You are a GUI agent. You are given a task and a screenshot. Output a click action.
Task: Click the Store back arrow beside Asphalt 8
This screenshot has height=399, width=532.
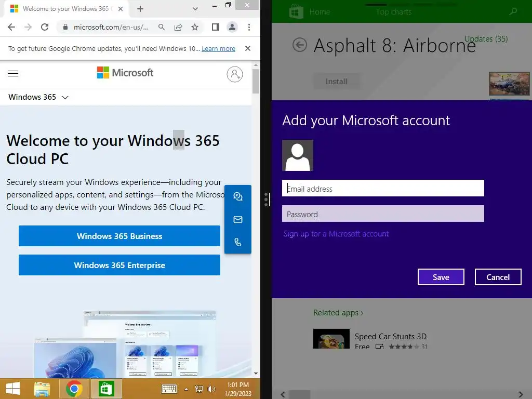[300, 45]
